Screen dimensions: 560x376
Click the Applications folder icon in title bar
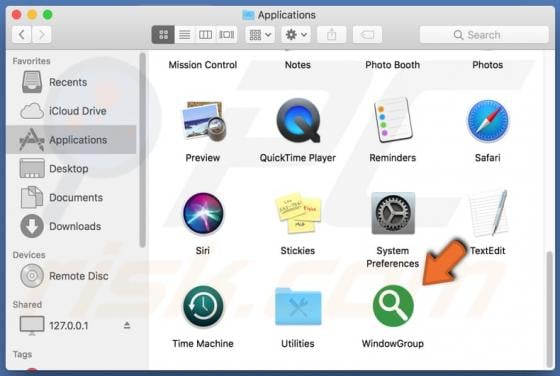[x=249, y=15]
